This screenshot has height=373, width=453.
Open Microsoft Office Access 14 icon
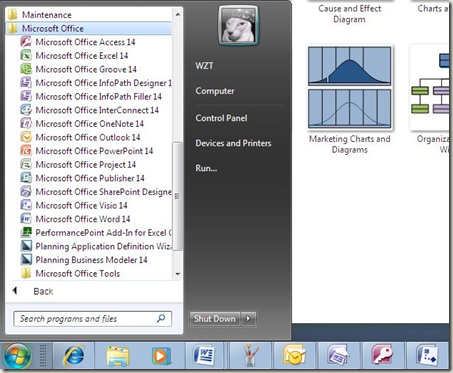[26, 42]
